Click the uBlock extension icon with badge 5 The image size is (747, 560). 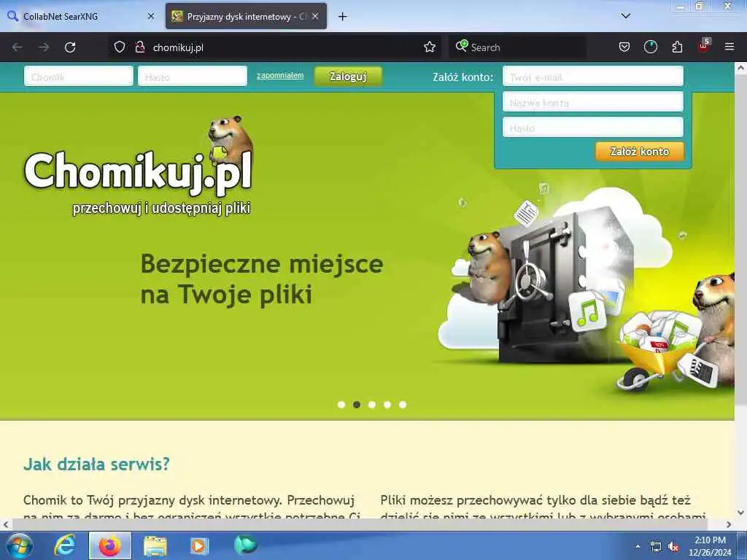[x=703, y=46]
